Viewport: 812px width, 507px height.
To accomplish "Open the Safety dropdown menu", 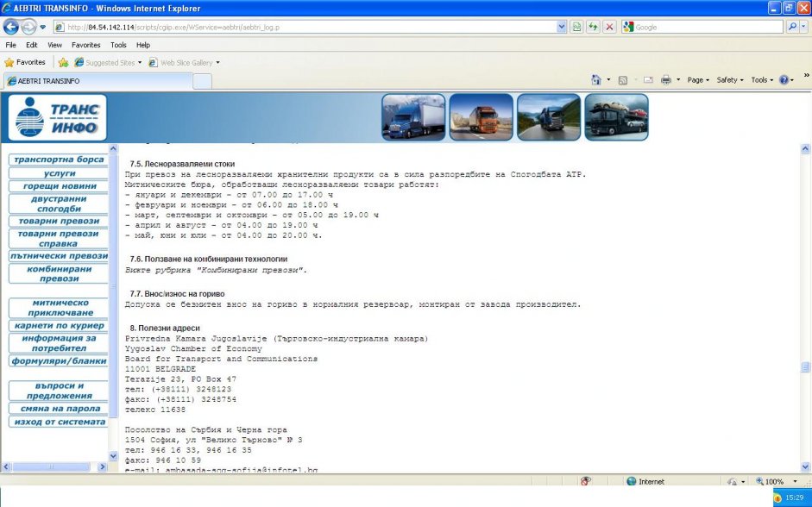I will 730,80.
